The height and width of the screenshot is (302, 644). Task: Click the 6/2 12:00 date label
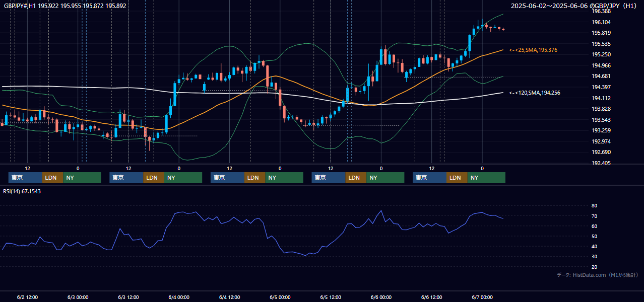pos(27,297)
